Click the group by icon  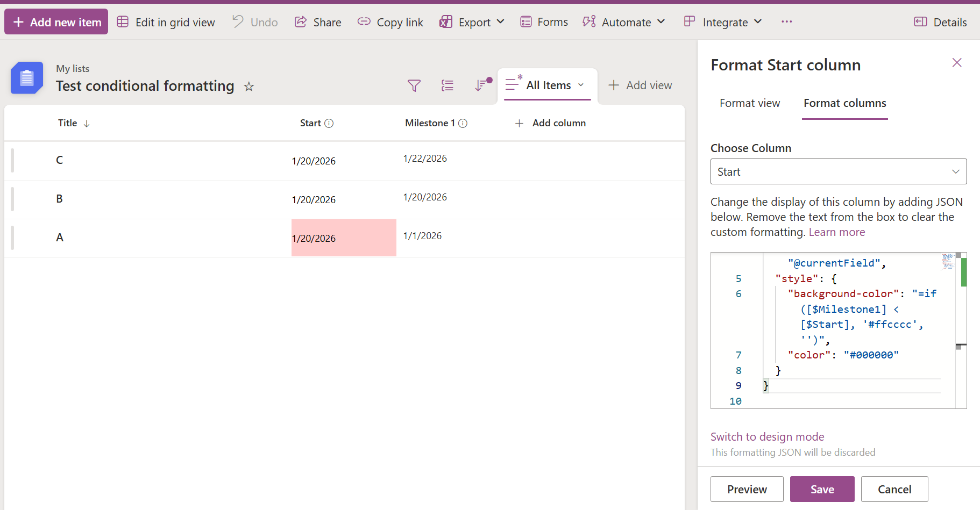click(x=448, y=85)
